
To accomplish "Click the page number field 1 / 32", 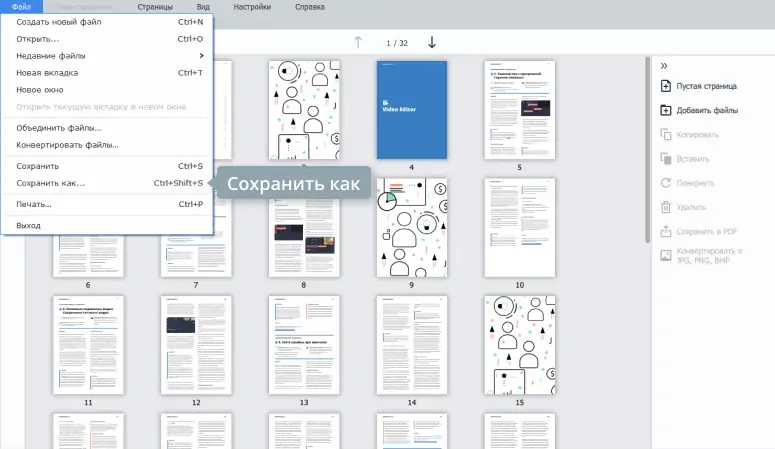I will 397,43.
